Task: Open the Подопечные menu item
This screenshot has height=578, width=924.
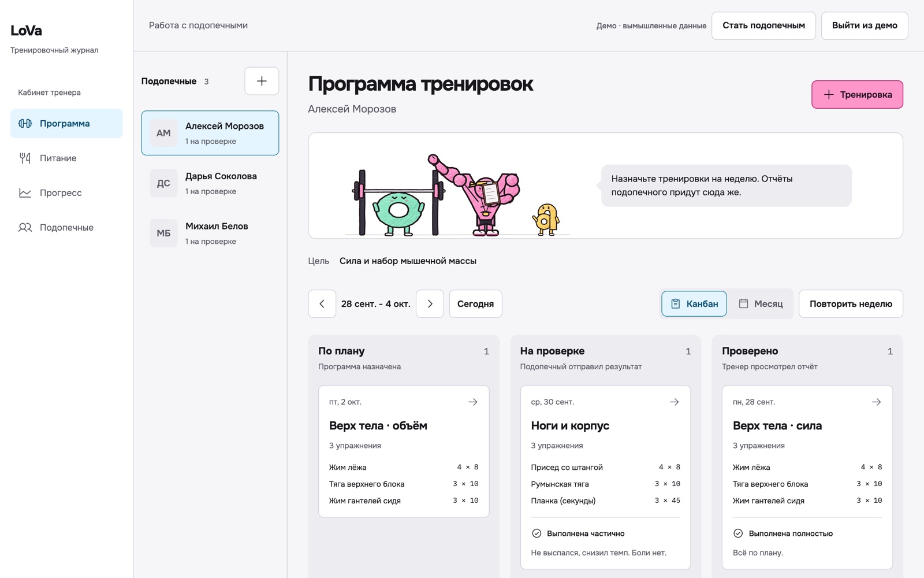Action: pos(66,227)
